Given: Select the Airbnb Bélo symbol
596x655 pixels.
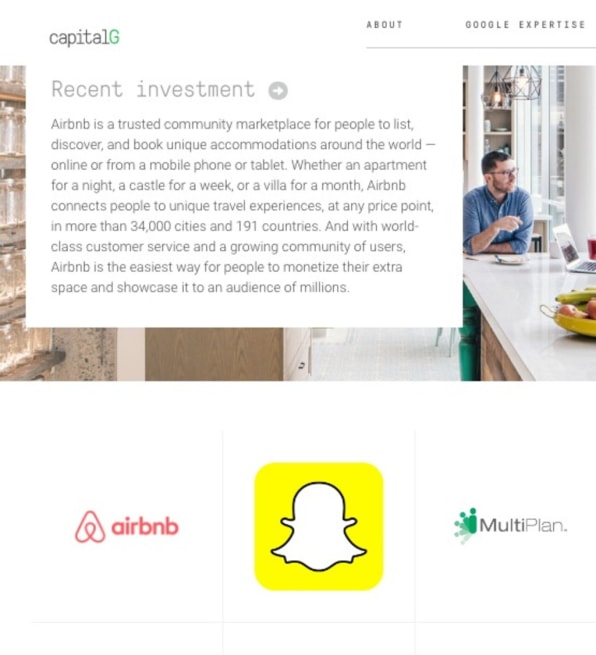Looking at the screenshot, I should pyautogui.click(x=90, y=526).
